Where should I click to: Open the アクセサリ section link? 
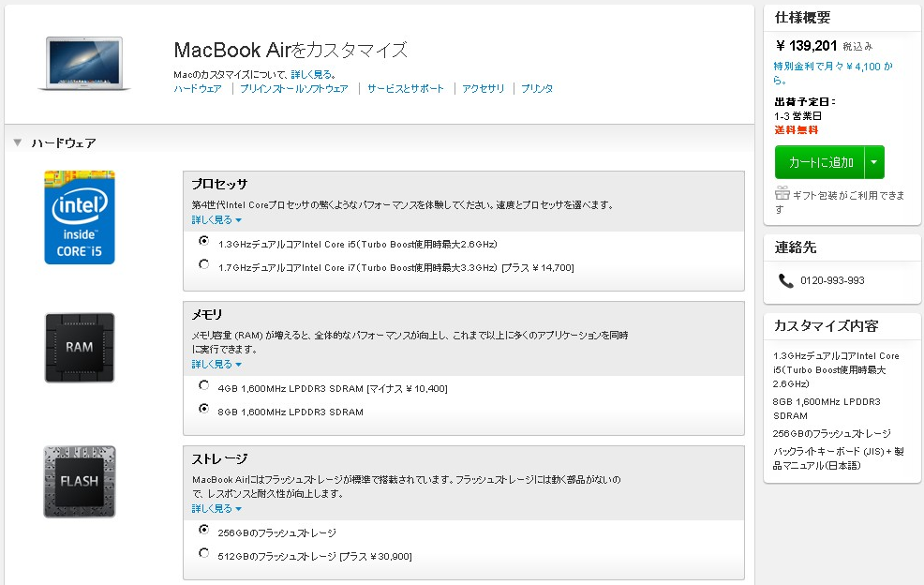pos(484,89)
